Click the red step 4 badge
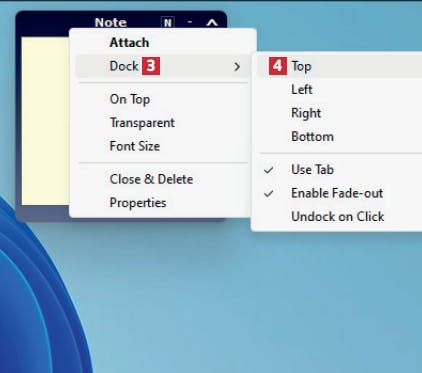The image size is (422, 373). pyautogui.click(x=278, y=66)
